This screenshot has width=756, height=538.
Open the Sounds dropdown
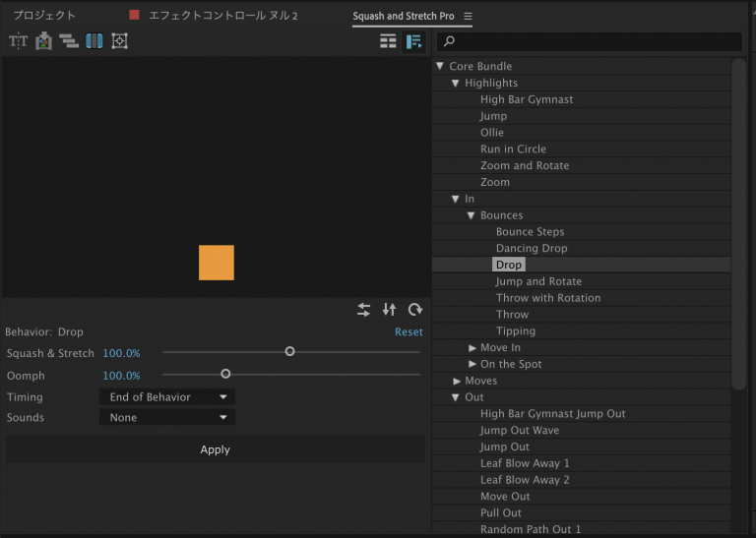point(166,418)
